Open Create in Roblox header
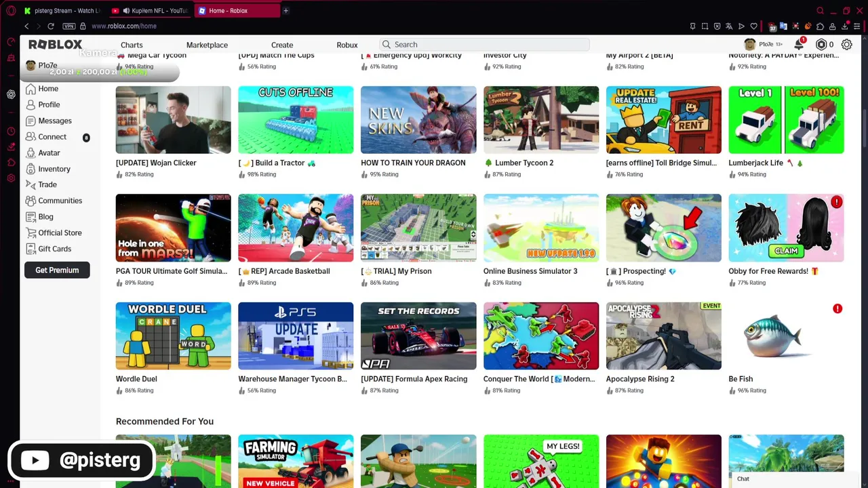Viewport: 868px width, 488px height. pyautogui.click(x=282, y=45)
